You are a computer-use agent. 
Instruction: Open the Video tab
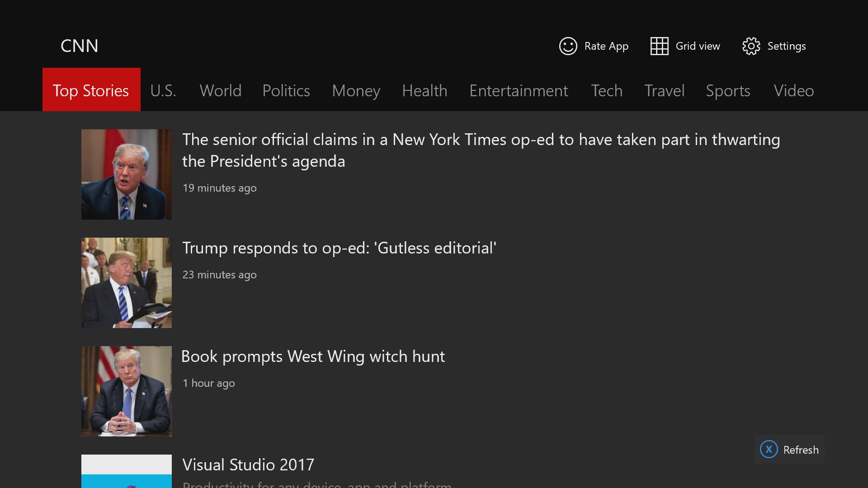tap(793, 90)
